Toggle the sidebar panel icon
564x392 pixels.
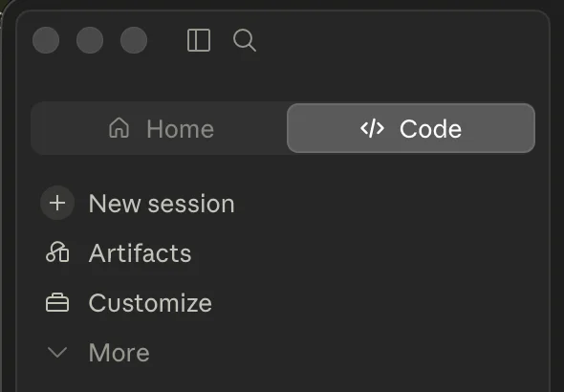(199, 40)
